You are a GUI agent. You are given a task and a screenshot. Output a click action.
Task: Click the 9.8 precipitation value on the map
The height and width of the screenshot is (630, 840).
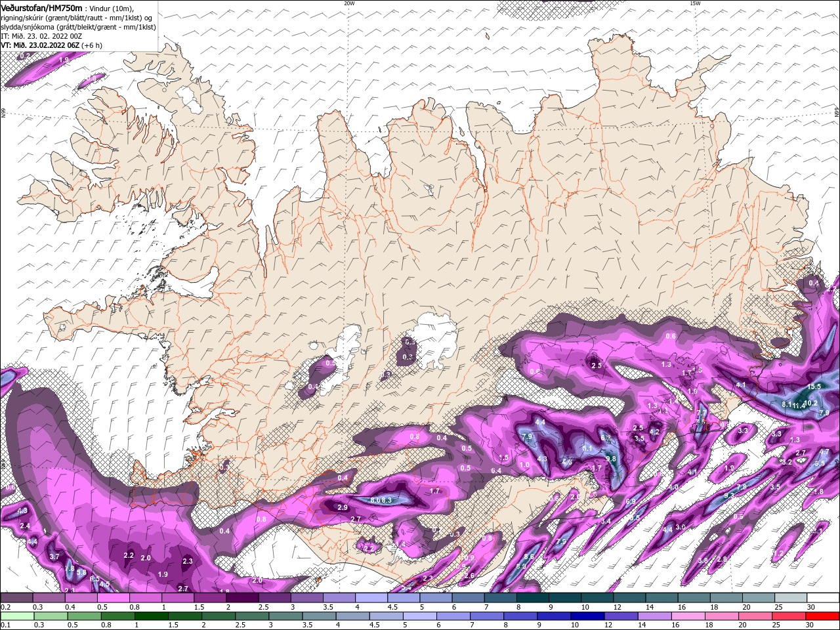[x=611, y=459]
